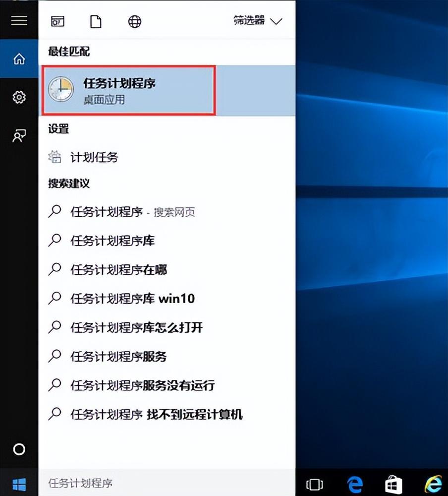The width and height of the screenshot is (448, 496).
Task: Click the Home icon in the left sidebar
Action: click(19, 59)
